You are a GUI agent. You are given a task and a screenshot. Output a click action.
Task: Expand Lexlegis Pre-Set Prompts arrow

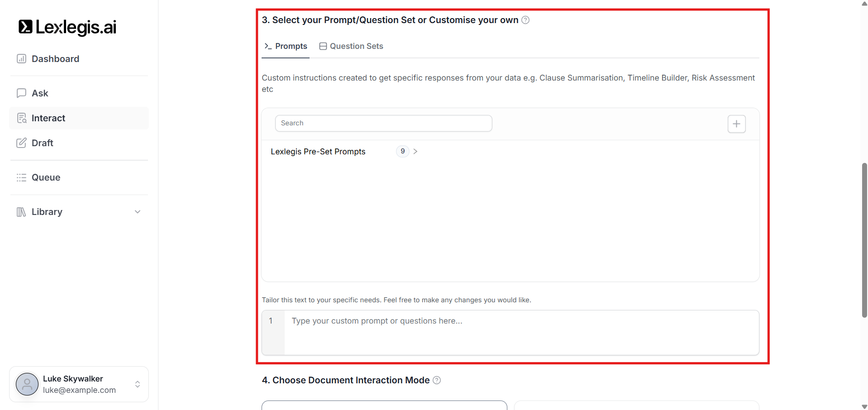click(415, 152)
